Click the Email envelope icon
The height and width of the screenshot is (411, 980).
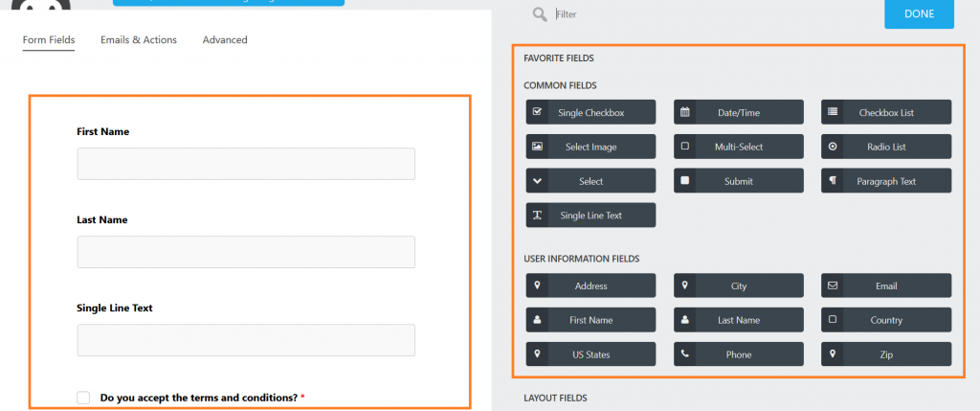pos(833,285)
